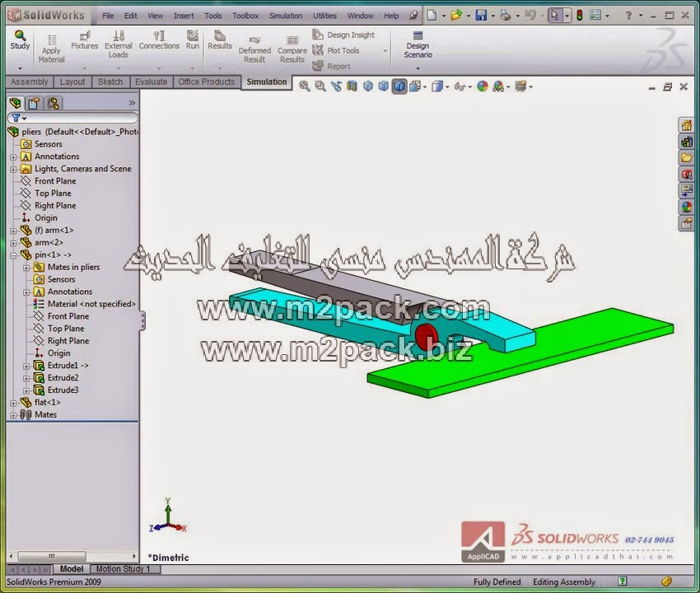Click Apply Material icon
Image resolution: width=700 pixels, height=593 pixels.
(51, 40)
